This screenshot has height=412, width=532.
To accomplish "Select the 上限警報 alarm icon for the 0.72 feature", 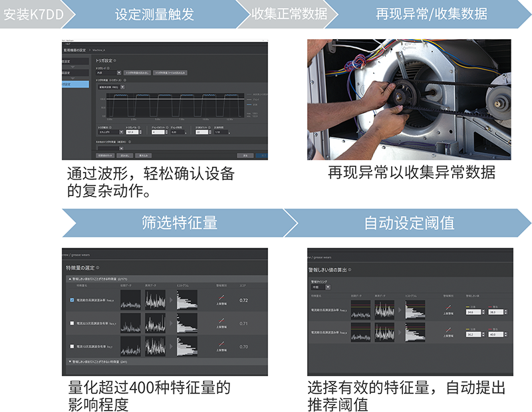I will tap(221, 299).
